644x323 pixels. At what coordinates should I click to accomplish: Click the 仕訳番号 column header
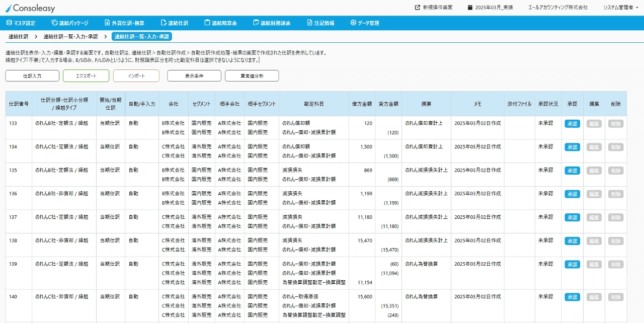click(19, 104)
